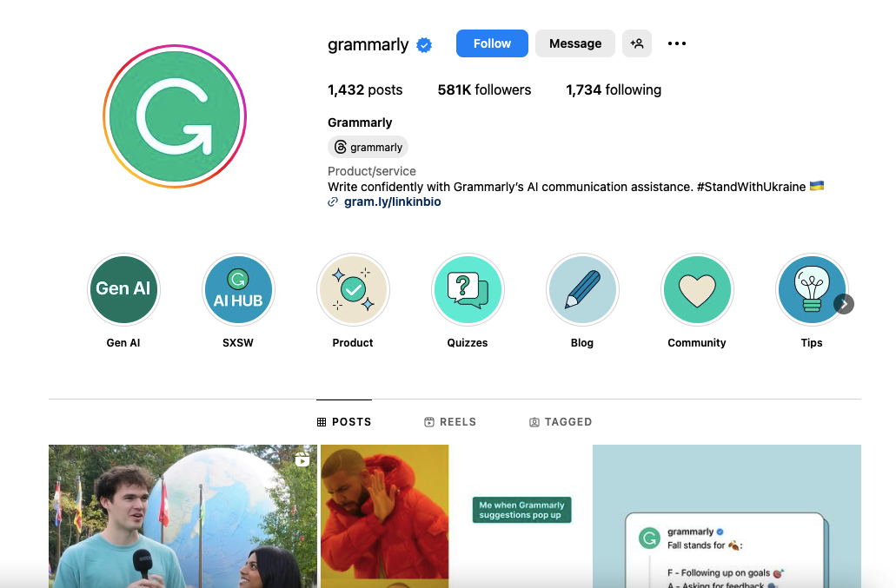Image resolution: width=896 pixels, height=588 pixels.
Task: Open the Blog pencil highlight
Action: point(583,289)
